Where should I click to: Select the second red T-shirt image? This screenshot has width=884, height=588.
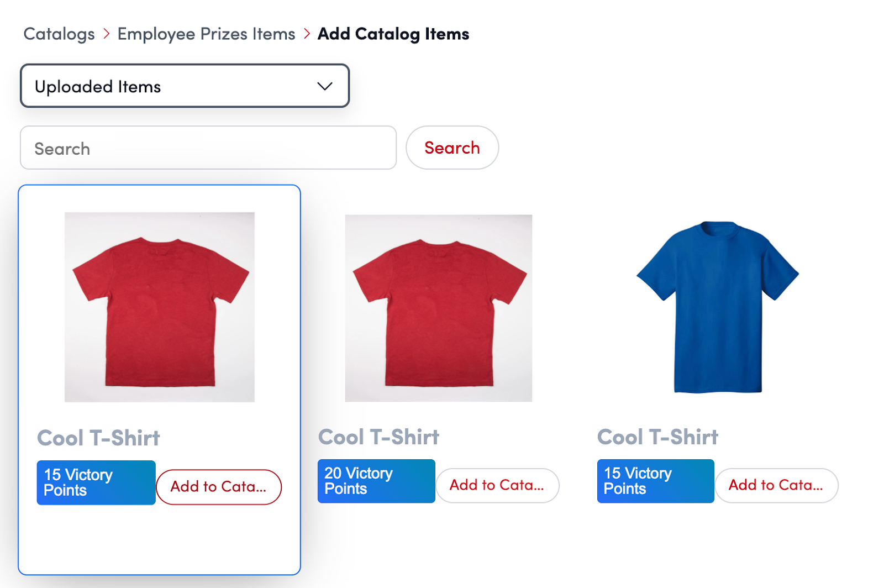(x=438, y=308)
